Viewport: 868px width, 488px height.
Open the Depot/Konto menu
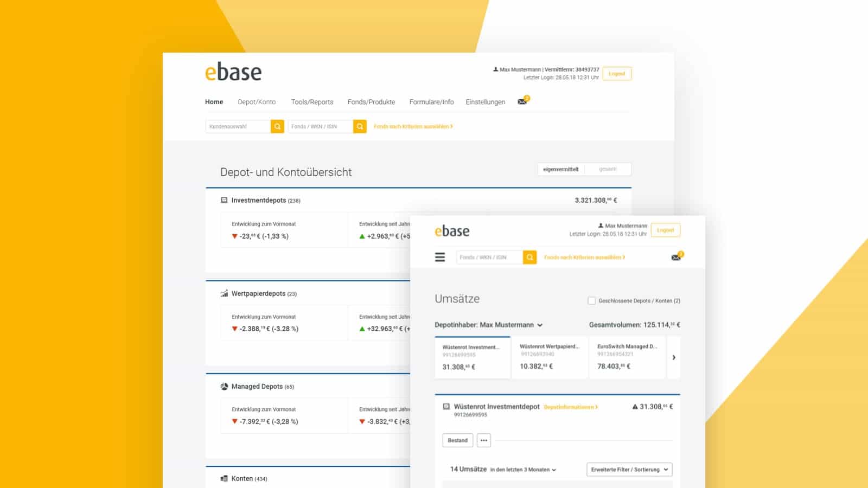coord(257,101)
